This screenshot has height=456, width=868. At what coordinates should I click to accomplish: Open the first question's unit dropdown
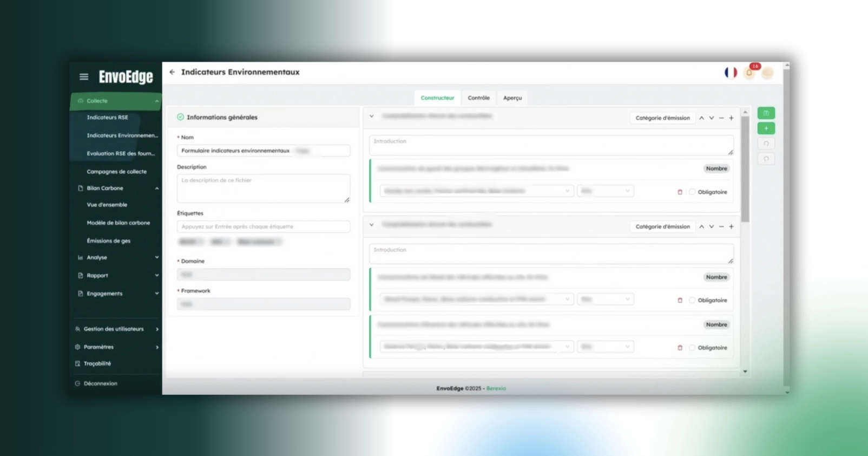[606, 191]
